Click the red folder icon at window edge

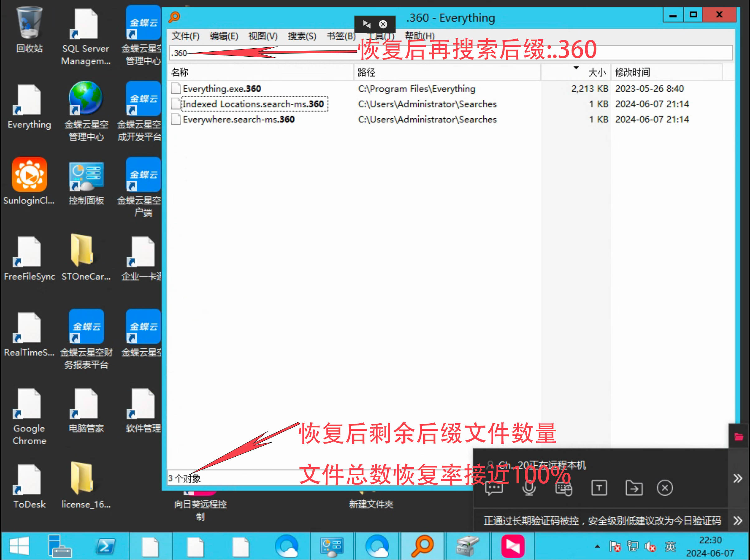pyautogui.click(x=738, y=436)
